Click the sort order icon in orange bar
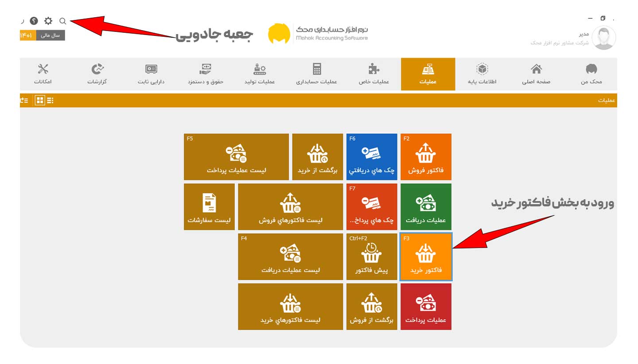The image size is (638, 364). tap(24, 101)
